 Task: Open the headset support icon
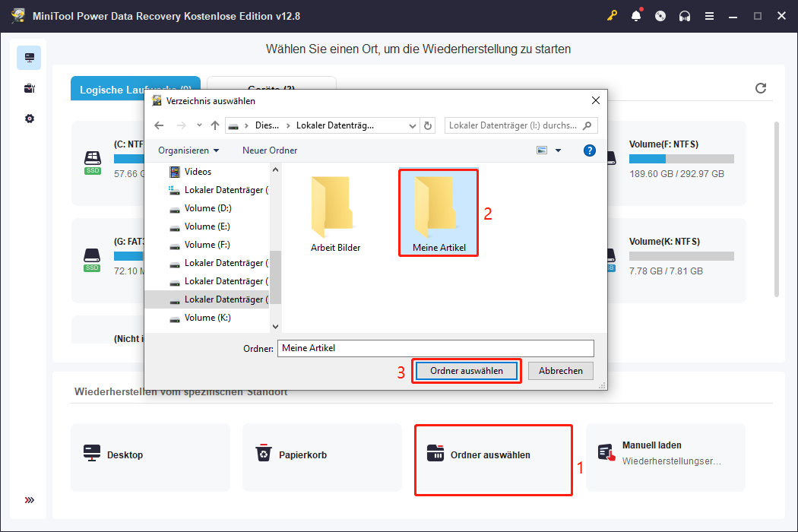pos(685,15)
